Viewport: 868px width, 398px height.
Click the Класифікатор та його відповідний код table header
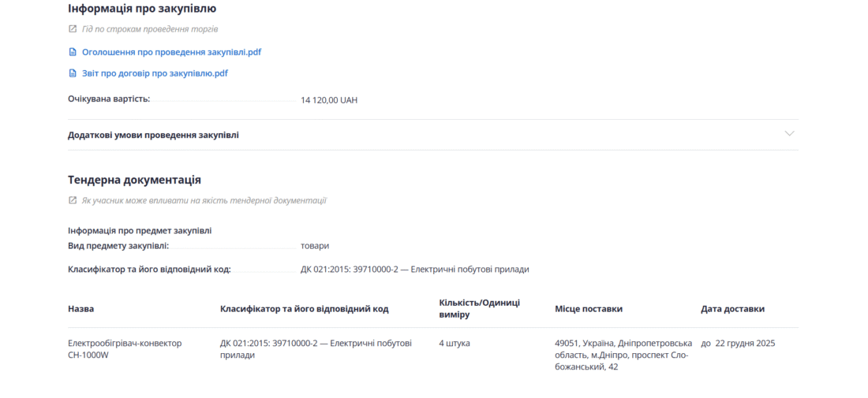(304, 309)
